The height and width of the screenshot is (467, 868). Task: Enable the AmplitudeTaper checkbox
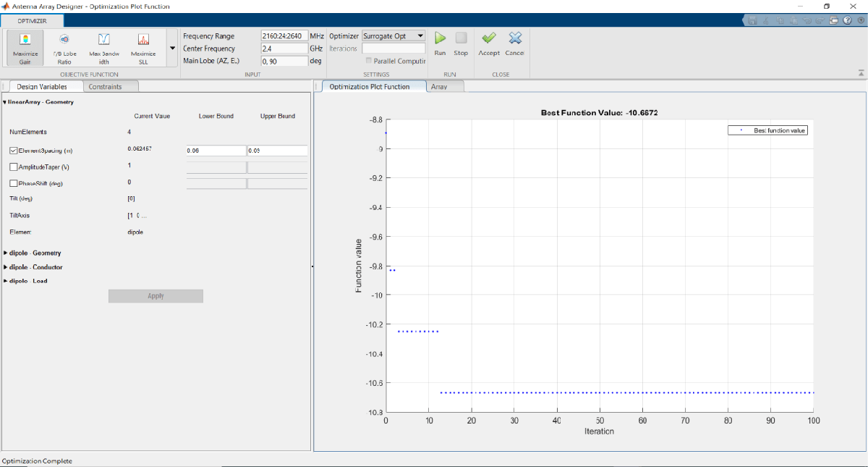(x=14, y=167)
